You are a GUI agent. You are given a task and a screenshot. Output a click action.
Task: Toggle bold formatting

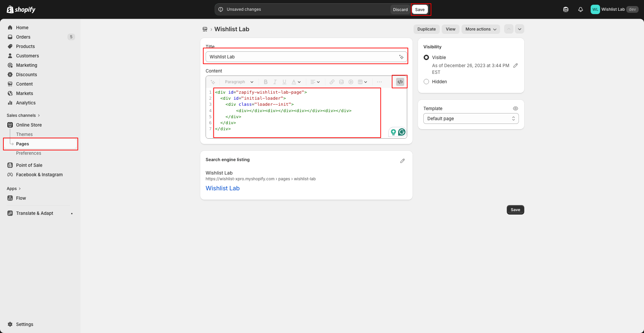(x=266, y=82)
